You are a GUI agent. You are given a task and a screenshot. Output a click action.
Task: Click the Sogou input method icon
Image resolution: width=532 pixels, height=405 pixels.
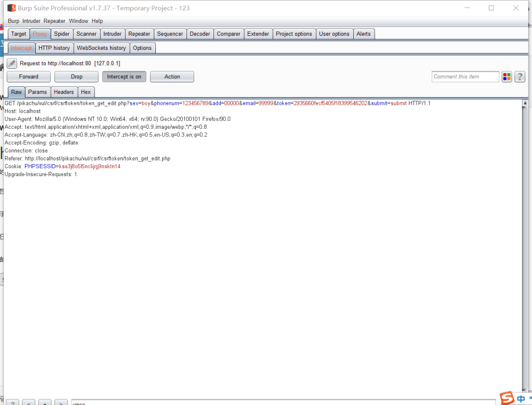(507, 398)
